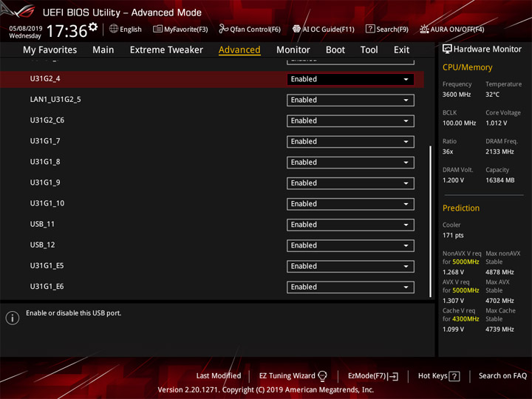This screenshot has height=399, width=532.
Task: Click the EZ Tuning Wizard bulb icon
Action: (323, 376)
